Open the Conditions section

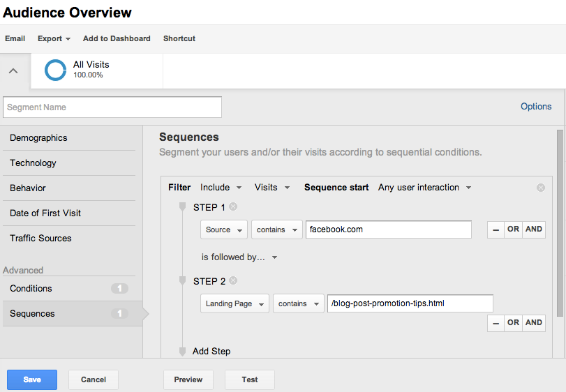click(x=69, y=289)
